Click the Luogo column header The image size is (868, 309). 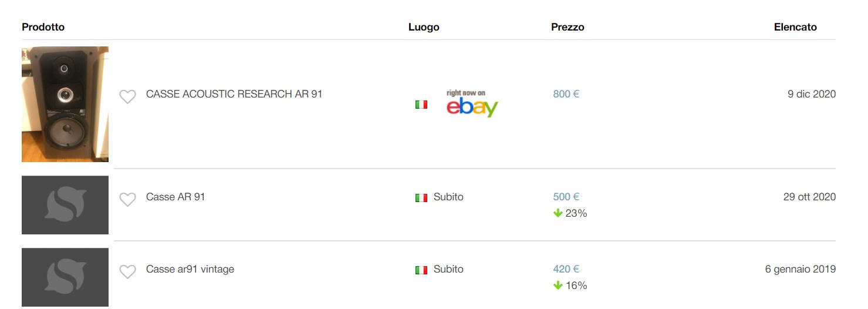tap(424, 27)
